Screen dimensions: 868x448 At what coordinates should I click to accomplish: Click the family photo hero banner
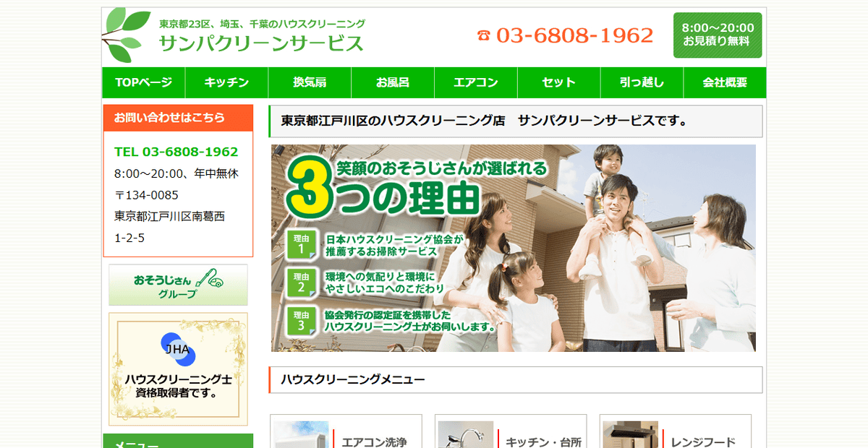pos(615,246)
